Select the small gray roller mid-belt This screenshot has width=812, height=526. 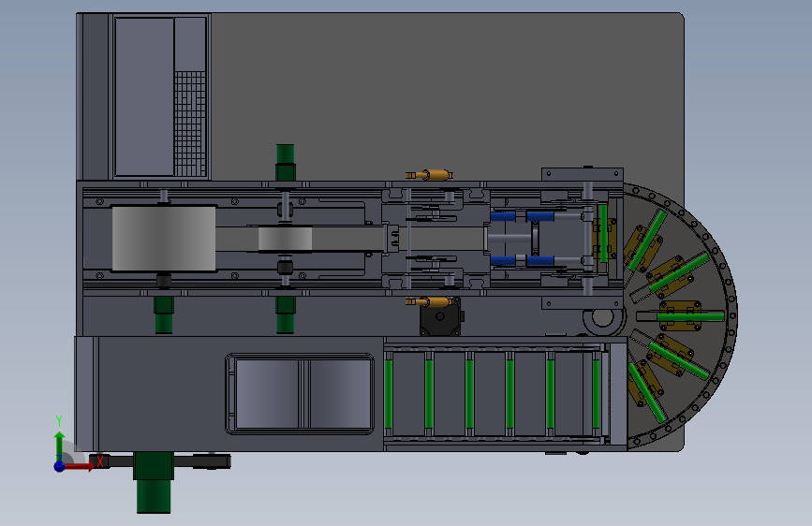coord(285,239)
